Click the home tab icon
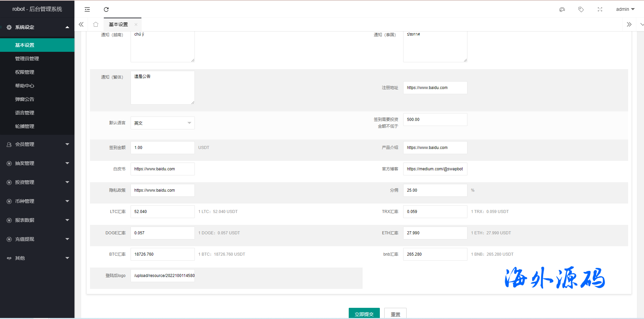The width and height of the screenshot is (644, 319). point(96,24)
